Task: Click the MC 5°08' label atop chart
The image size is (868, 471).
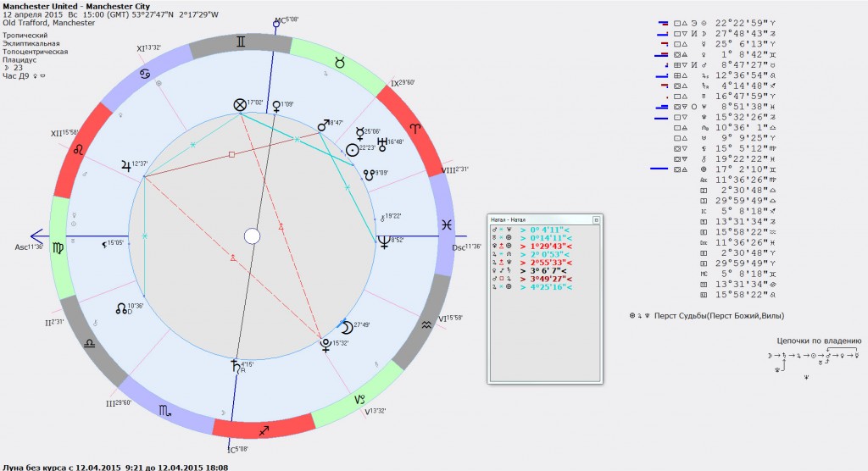Action: coord(287,20)
